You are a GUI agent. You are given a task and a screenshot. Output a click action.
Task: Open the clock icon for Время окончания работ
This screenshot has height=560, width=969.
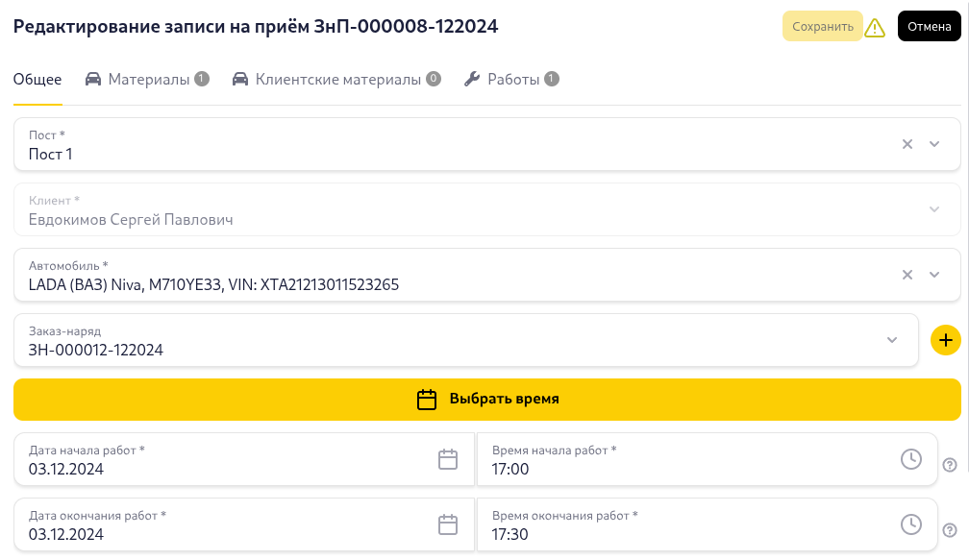[x=911, y=524]
